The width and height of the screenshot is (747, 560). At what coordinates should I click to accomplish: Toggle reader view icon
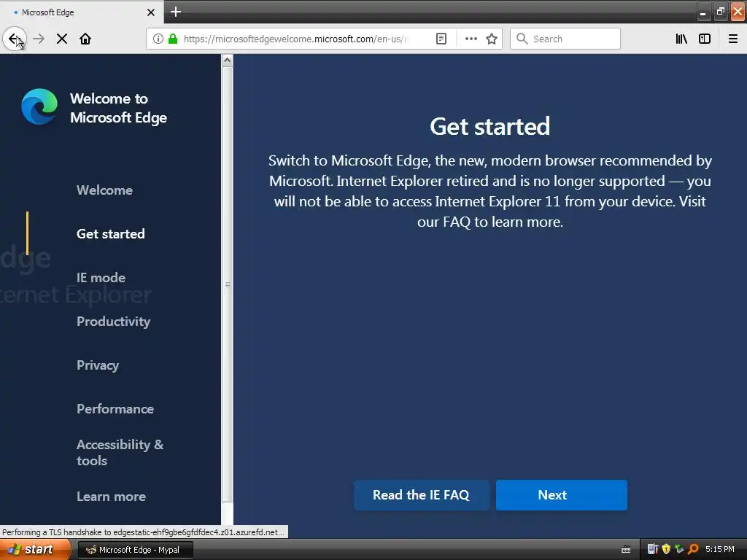tap(441, 39)
